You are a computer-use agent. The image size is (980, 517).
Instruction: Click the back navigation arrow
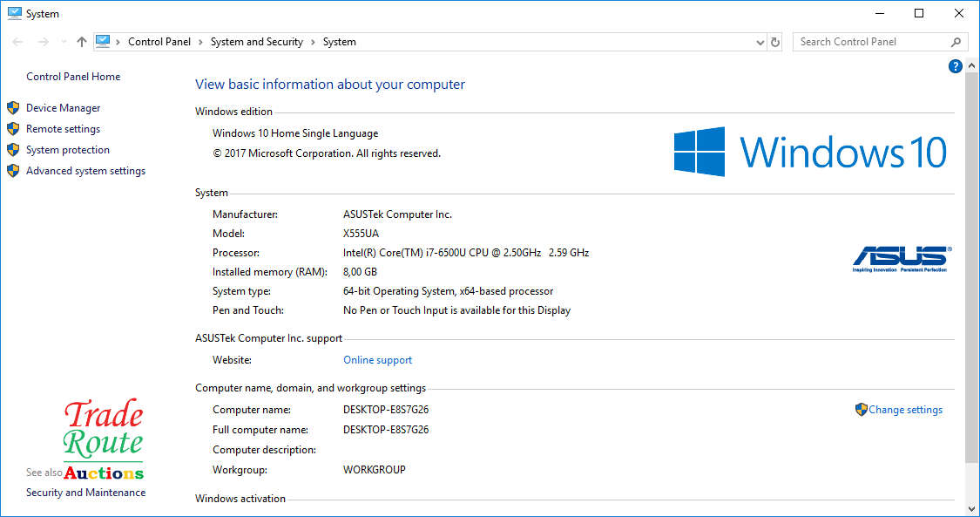pos(18,42)
